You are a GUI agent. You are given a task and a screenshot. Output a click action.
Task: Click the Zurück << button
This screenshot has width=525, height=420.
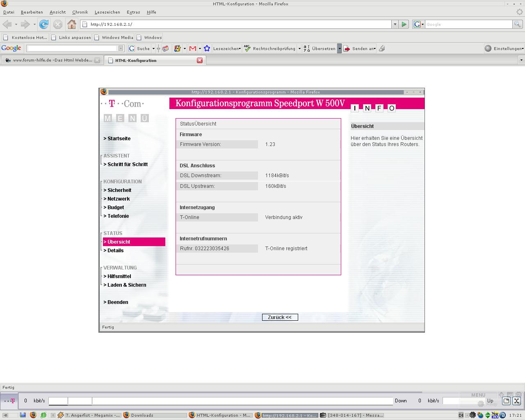[x=280, y=317]
